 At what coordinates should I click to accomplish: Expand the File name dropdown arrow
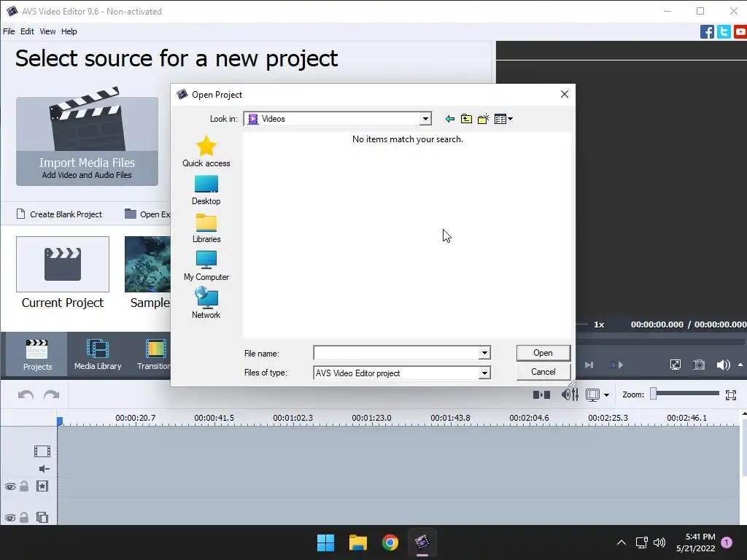coord(484,353)
